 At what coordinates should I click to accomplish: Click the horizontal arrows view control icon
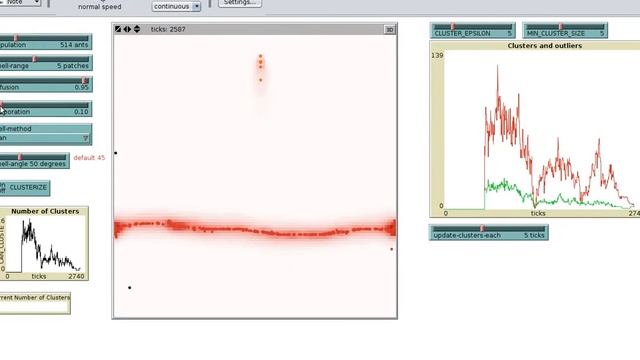coord(127,29)
